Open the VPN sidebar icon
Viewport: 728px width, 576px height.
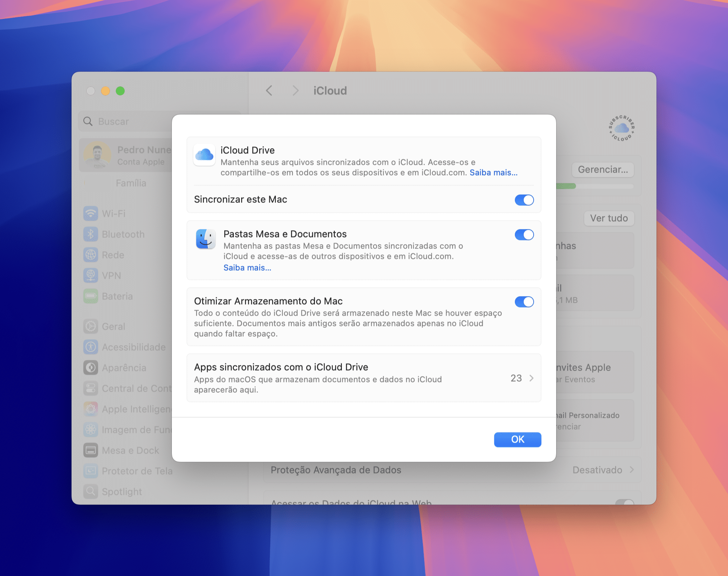tap(91, 275)
